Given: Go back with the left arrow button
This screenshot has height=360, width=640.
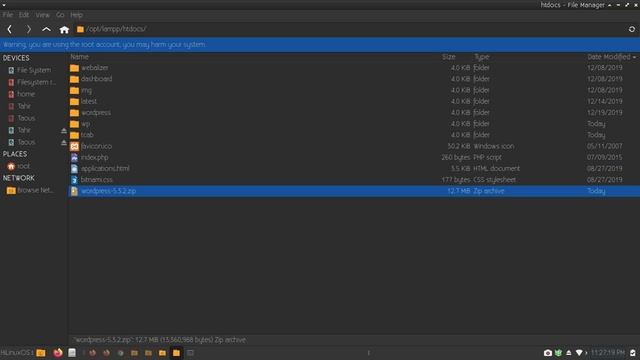Looking at the screenshot, I should [x=10, y=29].
